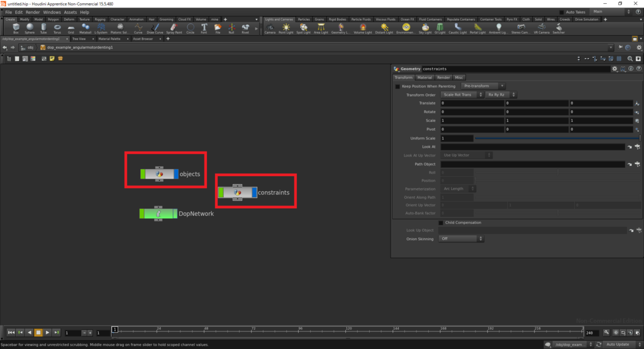Select the Rivet shelf tool

(x=245, y=28)
